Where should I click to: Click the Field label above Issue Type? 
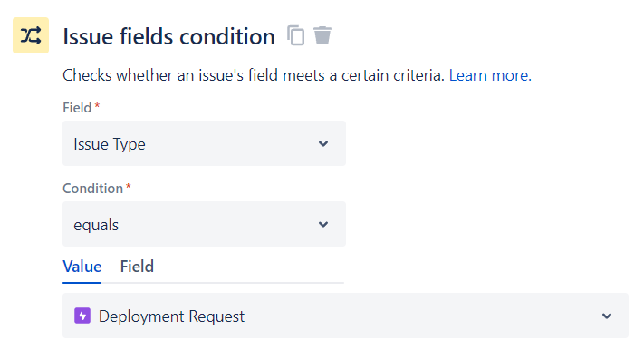77,108
